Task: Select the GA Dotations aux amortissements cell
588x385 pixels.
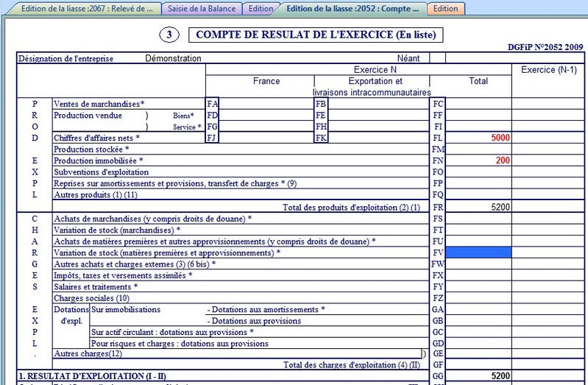Action: 478,310
